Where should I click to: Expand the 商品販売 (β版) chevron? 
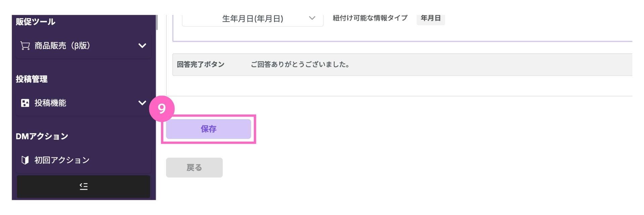pos(142,46)
